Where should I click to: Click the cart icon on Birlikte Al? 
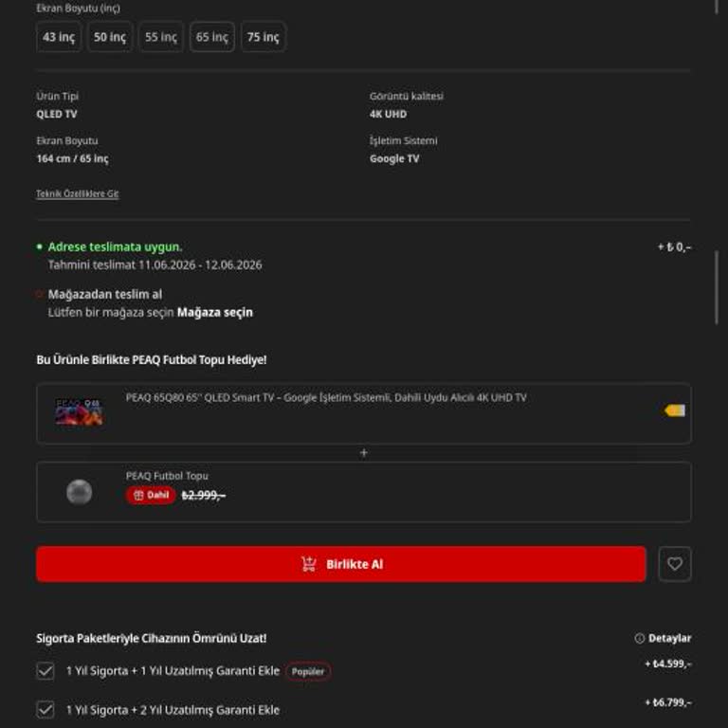pos(309,564)
